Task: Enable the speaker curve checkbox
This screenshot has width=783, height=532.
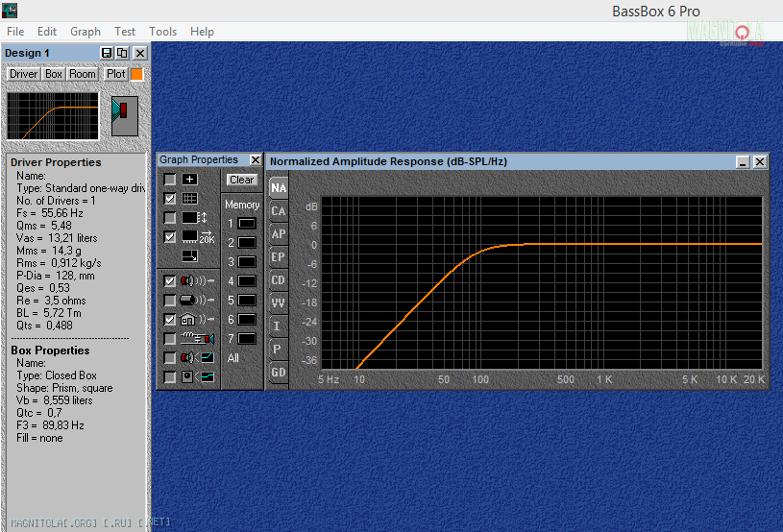Action: coord(170,357)
